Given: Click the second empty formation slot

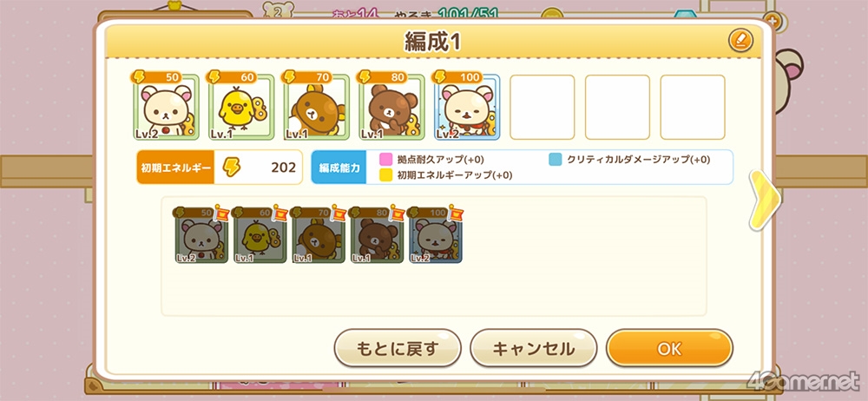Looking at the screenshot, I should pos(617,107).
